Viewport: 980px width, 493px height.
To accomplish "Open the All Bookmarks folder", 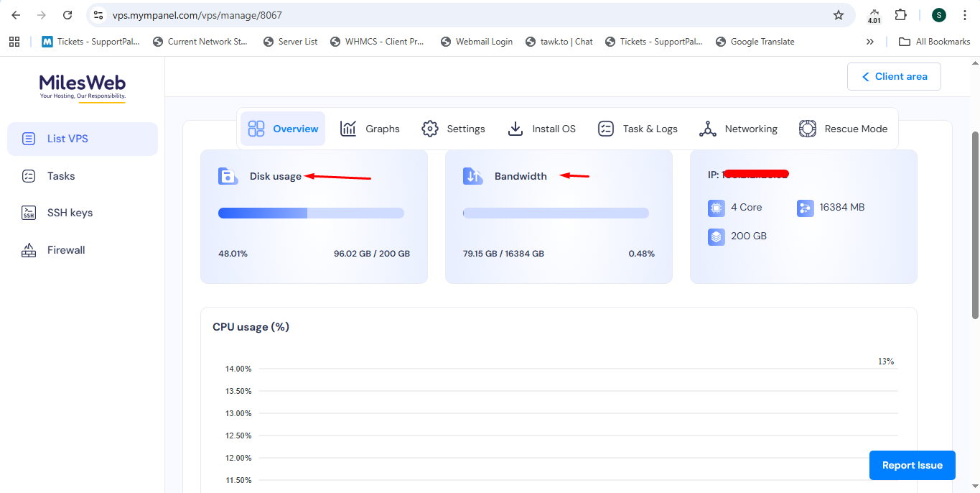I will pos(935,42).
